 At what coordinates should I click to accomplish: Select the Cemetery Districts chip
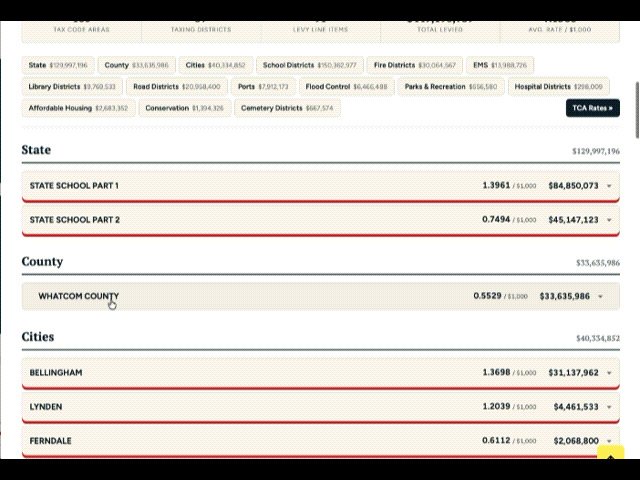click(287, 108)
